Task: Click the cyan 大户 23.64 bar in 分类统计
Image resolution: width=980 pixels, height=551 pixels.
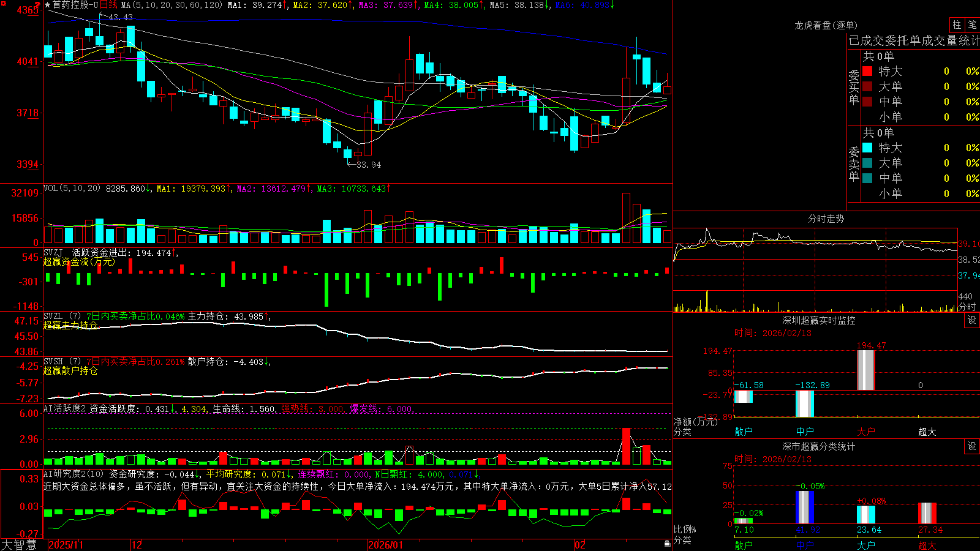Action: (866, 514)
